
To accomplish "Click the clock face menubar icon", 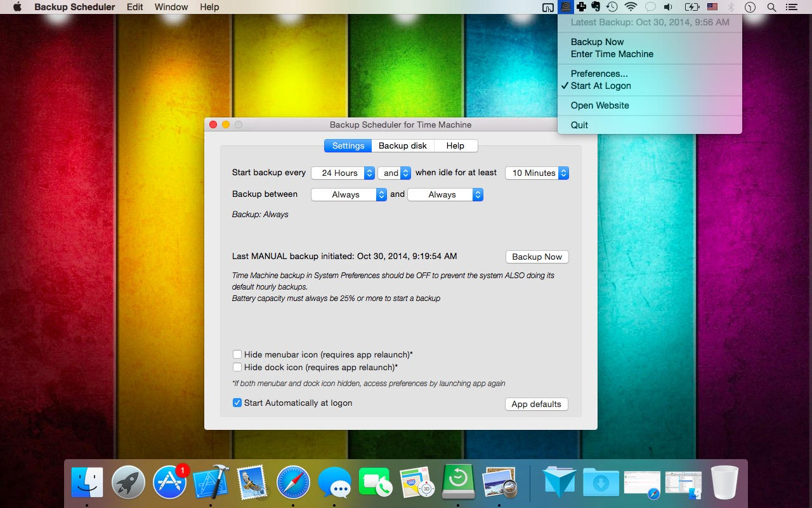I will [x=750, y=7].
